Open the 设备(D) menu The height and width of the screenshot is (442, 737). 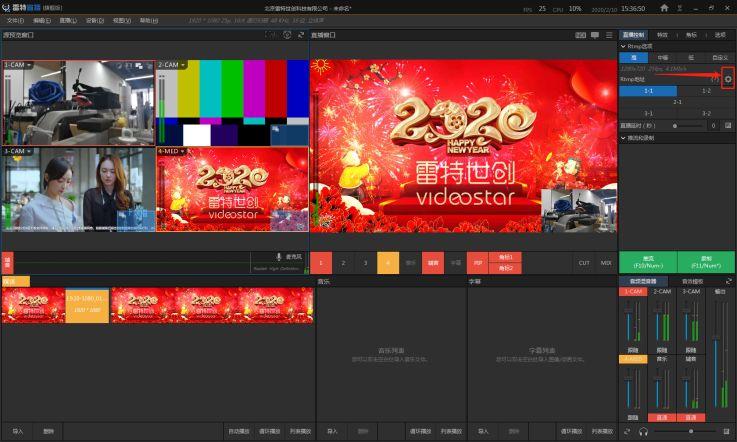coord(95,21)
